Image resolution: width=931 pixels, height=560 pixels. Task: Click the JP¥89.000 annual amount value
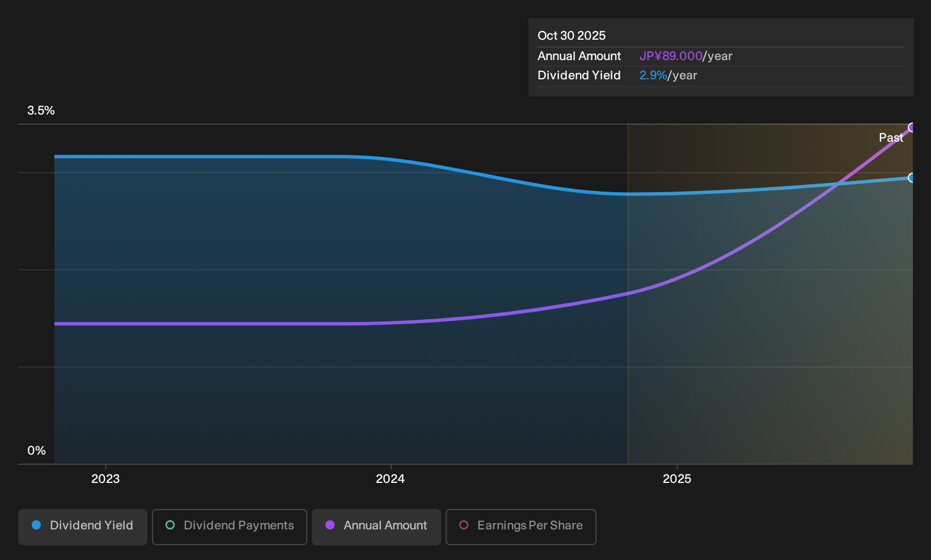pyautogui.click(x=671, y=56)
